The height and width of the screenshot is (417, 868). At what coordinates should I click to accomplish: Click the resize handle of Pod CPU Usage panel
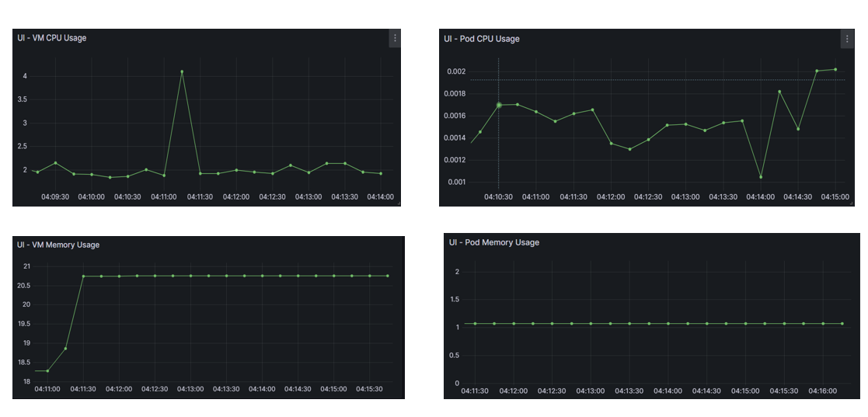click(849, 203)
